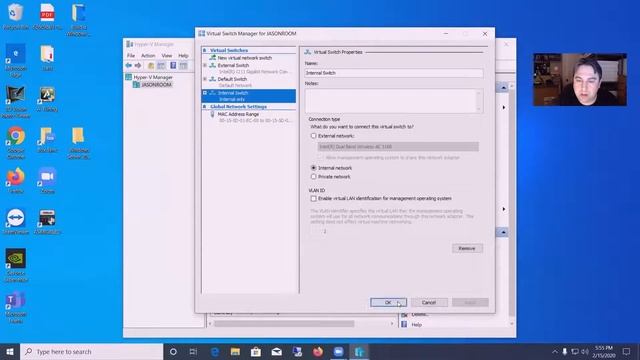This screenshot has height=360, width=640.
Task: Open Google Chrome desktop shortcut
Action: (x=16, y=142)
